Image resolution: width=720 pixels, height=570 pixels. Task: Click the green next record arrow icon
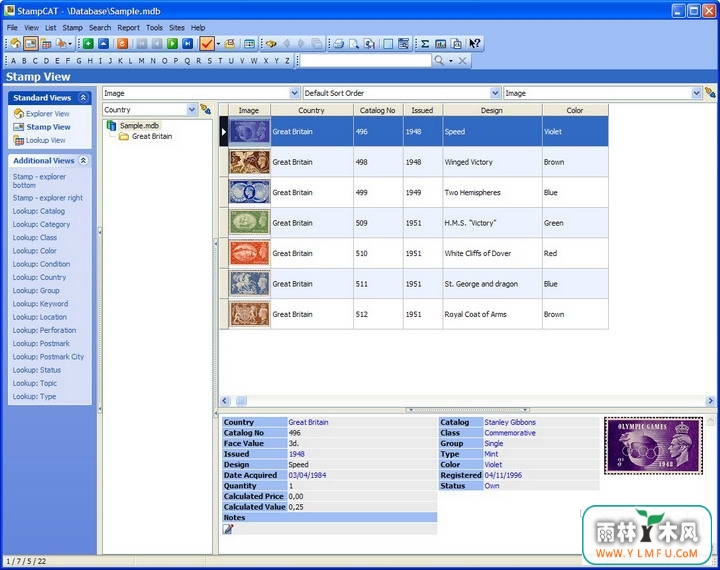click(173, 44)
